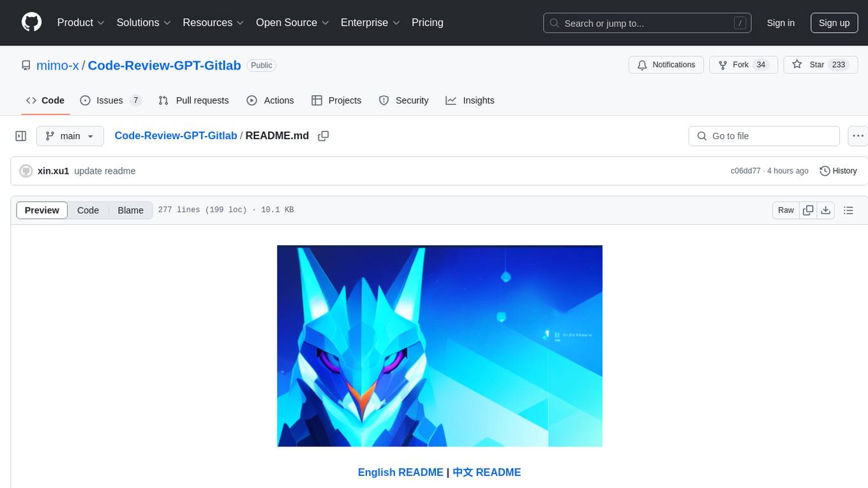The height and width of the screenshot is (488, 868).
Task: Open the file outline view
Action: click(849, 210)
